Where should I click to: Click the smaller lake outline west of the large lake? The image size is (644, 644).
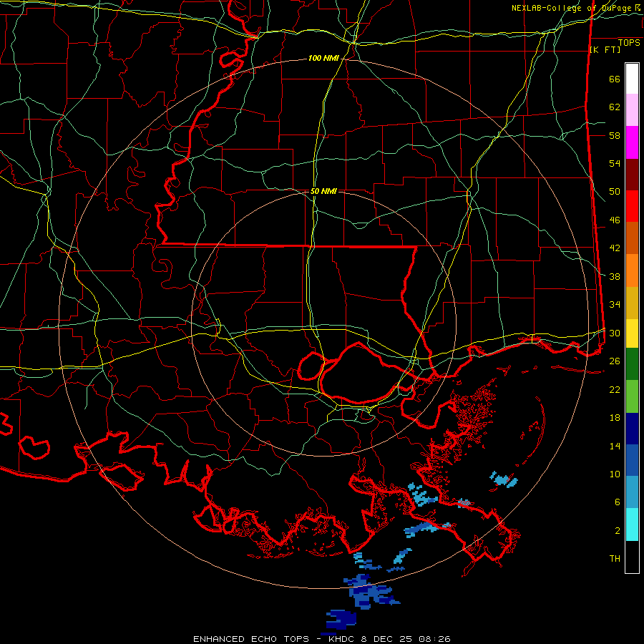[x=311, y=366]
